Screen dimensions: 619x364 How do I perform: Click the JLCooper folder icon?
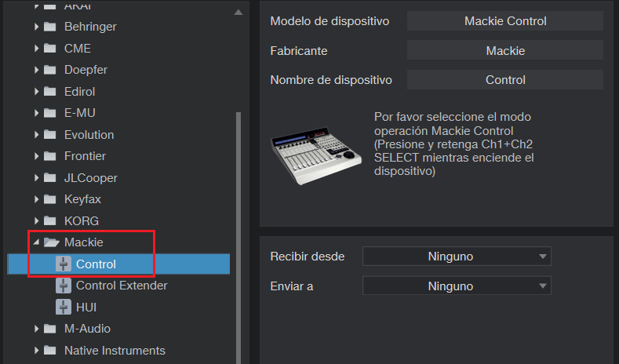click(x=49, y=177)
